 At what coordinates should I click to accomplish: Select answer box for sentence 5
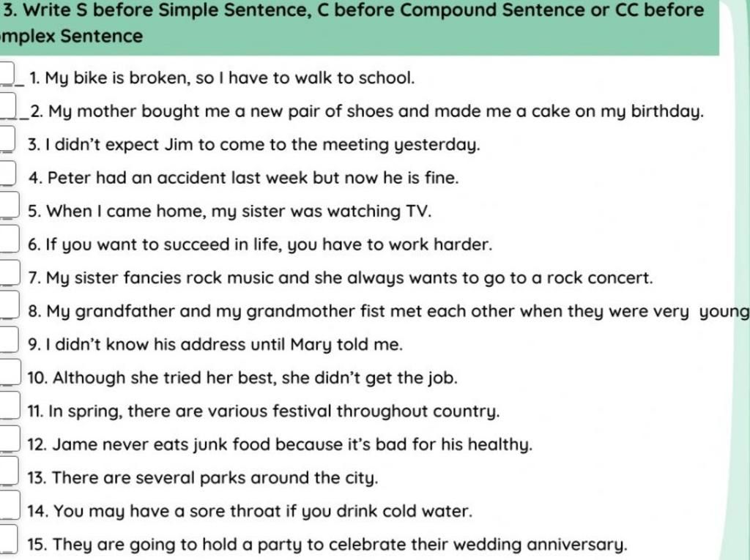9,205
